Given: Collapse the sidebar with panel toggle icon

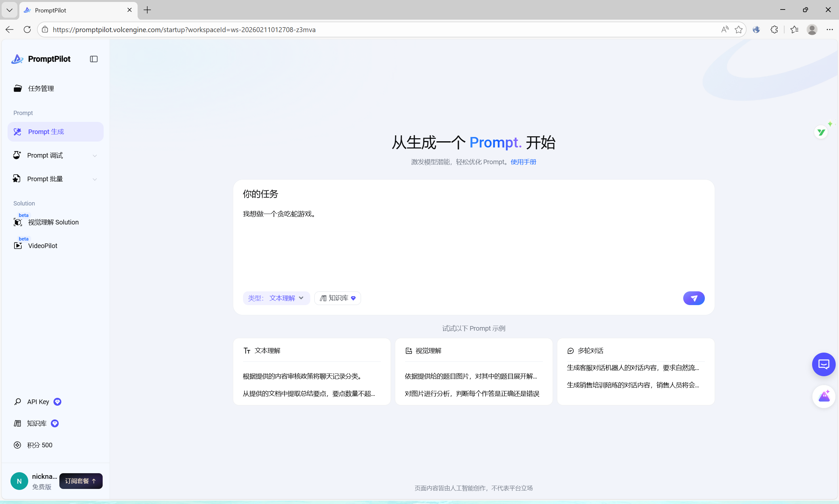Looking at the screenshot, I should coord(94,59).
